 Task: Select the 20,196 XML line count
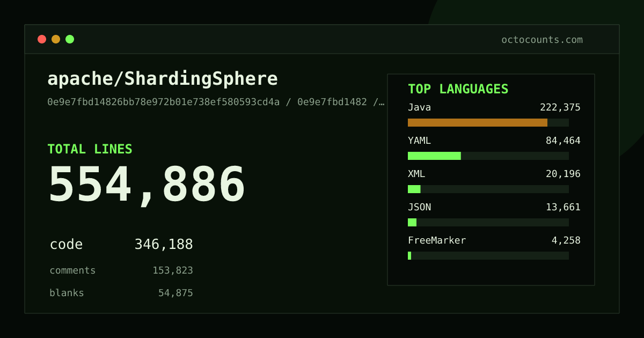point(563,174)
